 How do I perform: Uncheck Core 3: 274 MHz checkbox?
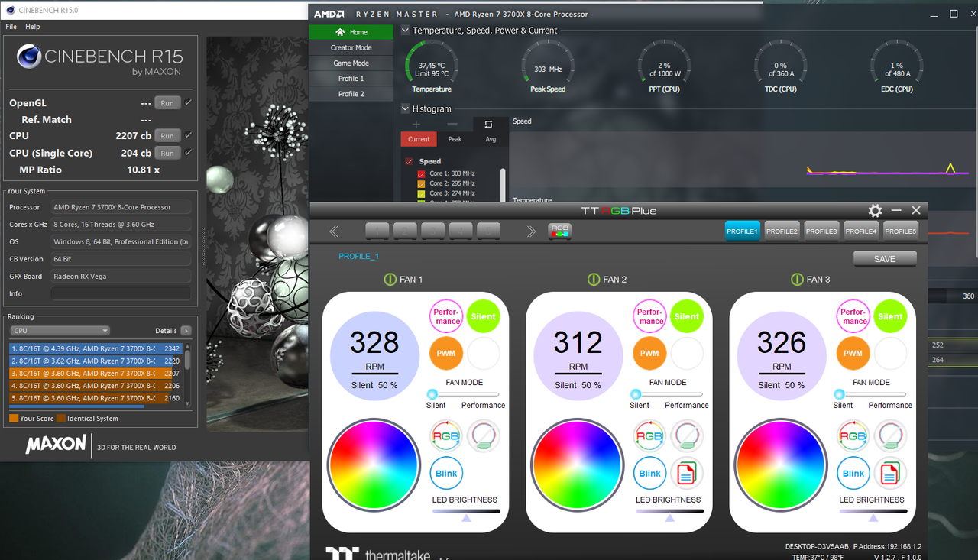[x=421, y=193]
